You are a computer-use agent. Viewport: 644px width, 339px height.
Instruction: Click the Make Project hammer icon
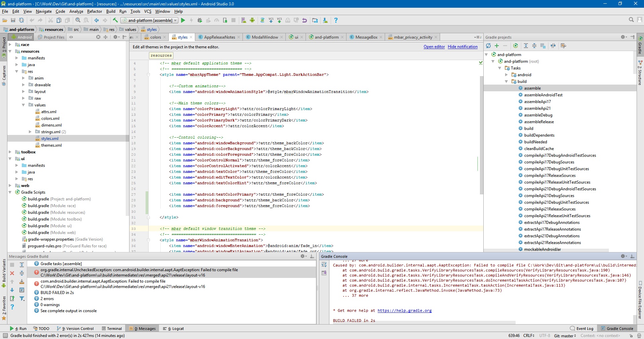point(115,20)
